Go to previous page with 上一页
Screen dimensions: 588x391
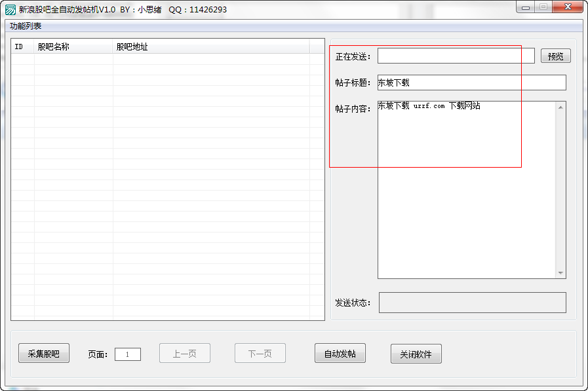pos(184,353)
